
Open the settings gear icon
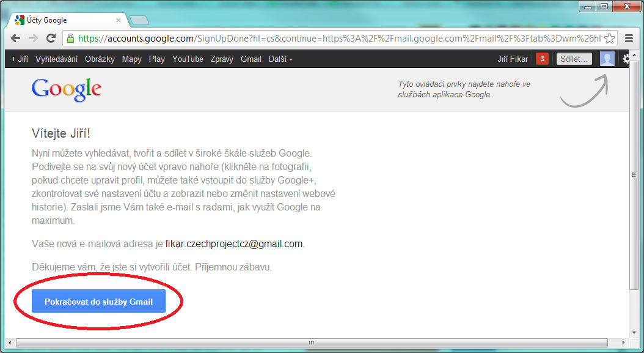click(x=626, y=59)
